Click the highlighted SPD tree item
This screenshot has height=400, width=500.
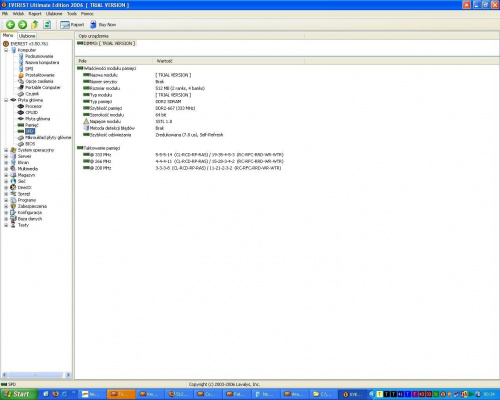[x=30, y=131]
